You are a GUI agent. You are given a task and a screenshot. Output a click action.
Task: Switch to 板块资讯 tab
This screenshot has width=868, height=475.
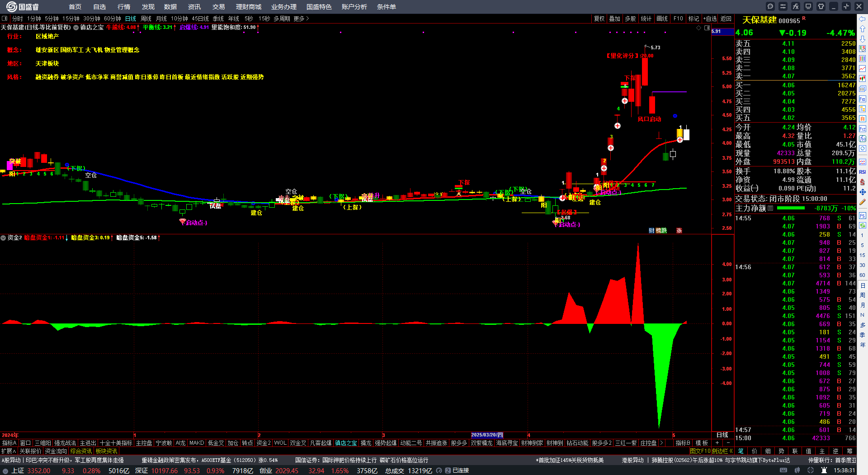pyautogui.click(x=106, y=451)
